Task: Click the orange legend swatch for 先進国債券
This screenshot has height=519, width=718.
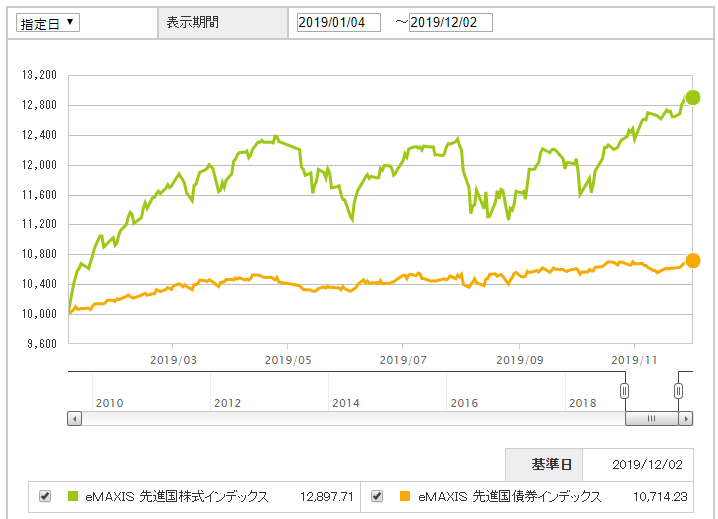Action: (x=405, y=496)
